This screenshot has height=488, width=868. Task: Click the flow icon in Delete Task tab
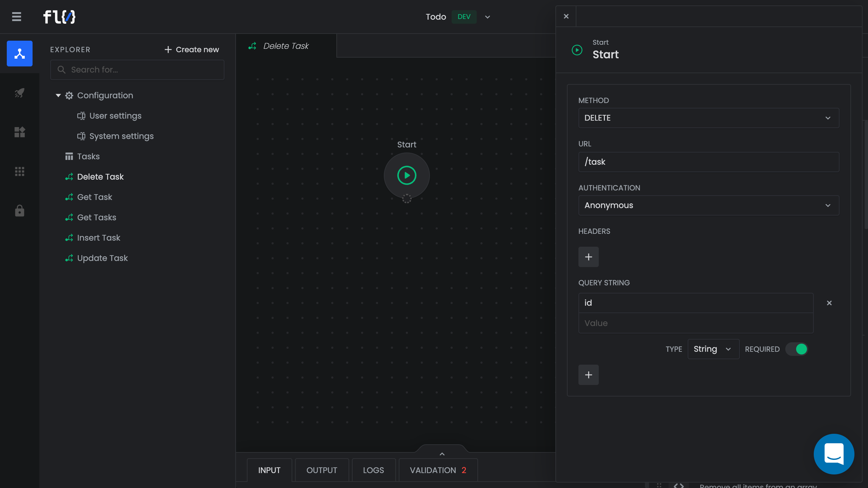(252, 46)
